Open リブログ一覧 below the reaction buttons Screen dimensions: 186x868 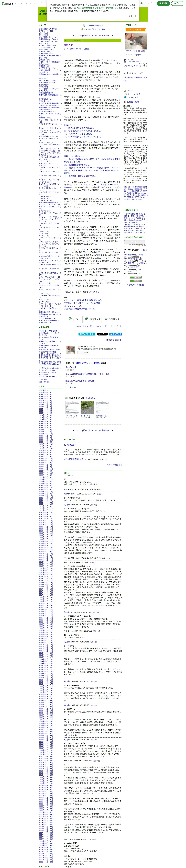coord(116,326)
